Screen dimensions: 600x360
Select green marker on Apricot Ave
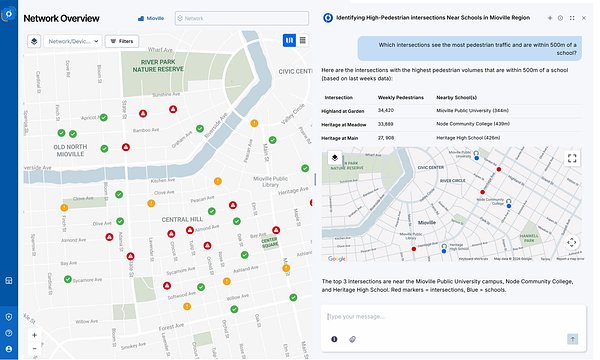tap(104, 117)
